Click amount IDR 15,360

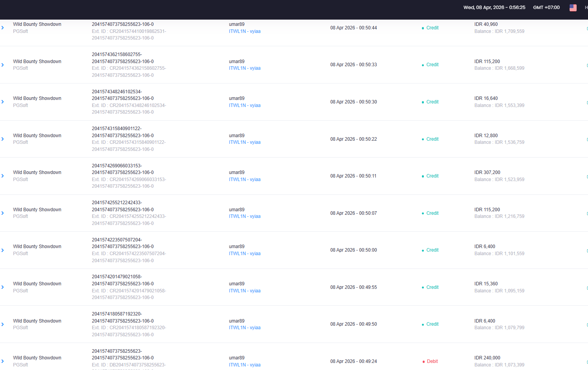[486, 284]
